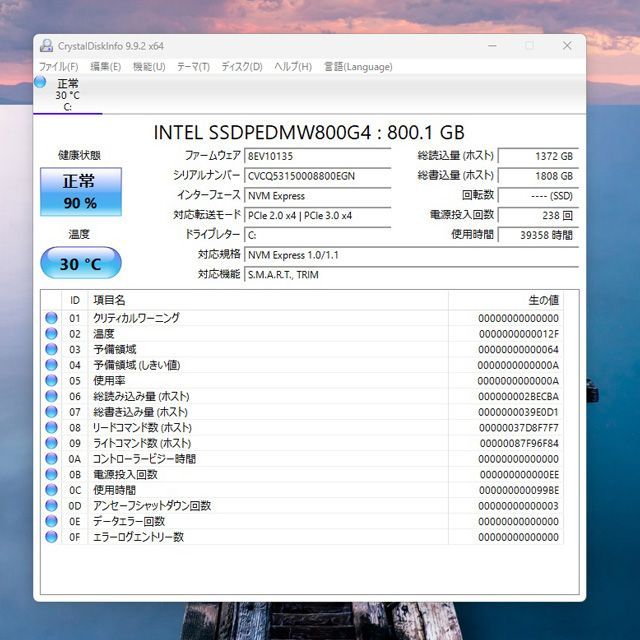Viewport: 640px width, 640px height.
Task: Click status orb of 0A コントローラービジー時間 row
Action: coord(51,459)
